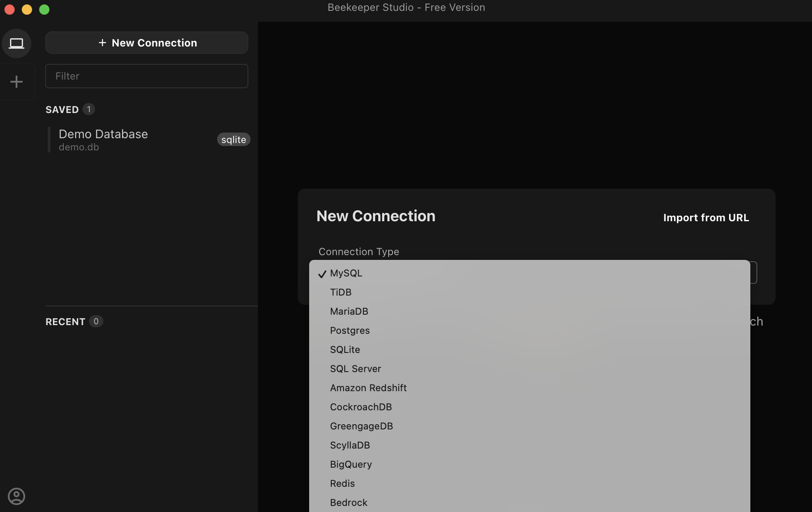Open the account user icon
The image size is (812, 512).
click(x=17, y=496)
